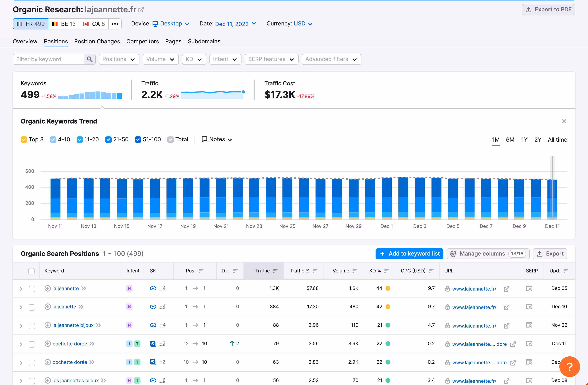Expand the Advanced filters dropdown
Viewport: 588px width, 385px height.
pos(331,59)
